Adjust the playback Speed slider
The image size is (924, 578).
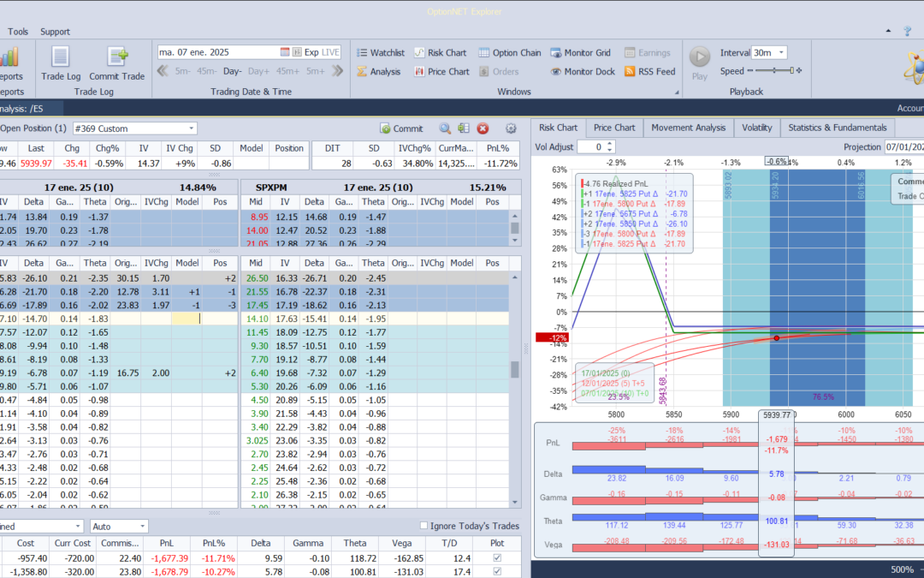(791, 71)
